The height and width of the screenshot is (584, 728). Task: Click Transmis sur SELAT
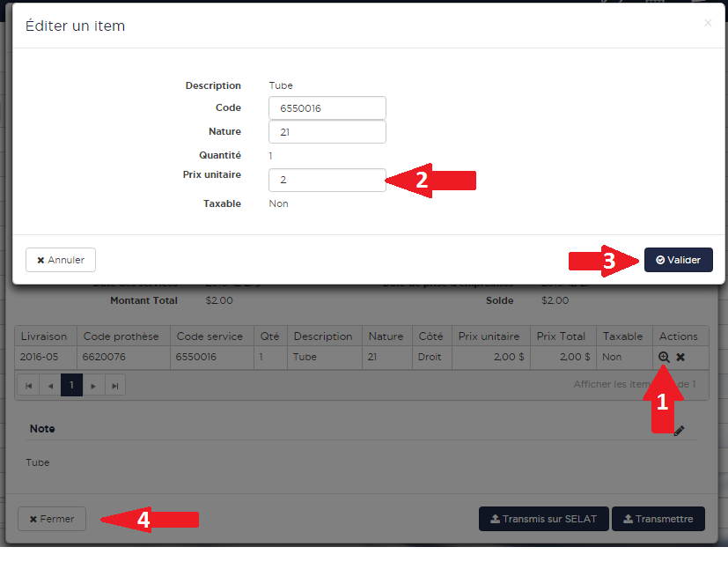542,519
